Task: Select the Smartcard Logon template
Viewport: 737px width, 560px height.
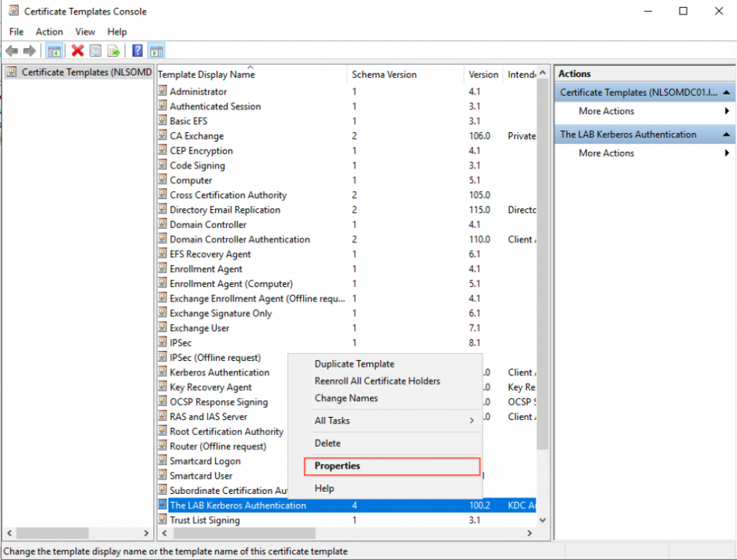Action: coord(205,460)
